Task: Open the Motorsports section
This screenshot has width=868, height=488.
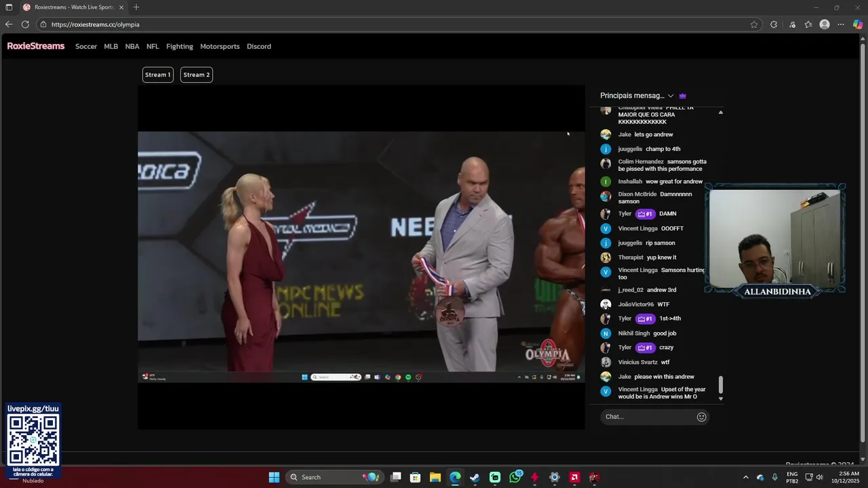Action: point(220,47)
